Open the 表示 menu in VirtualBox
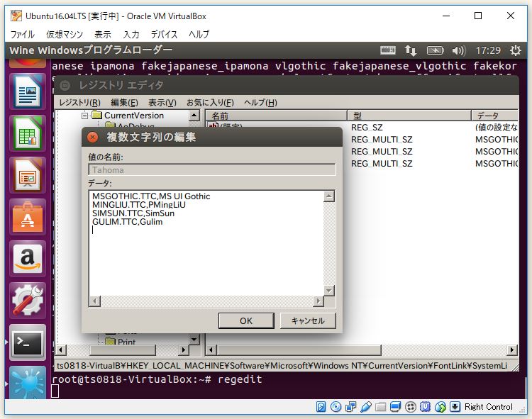 102,34
